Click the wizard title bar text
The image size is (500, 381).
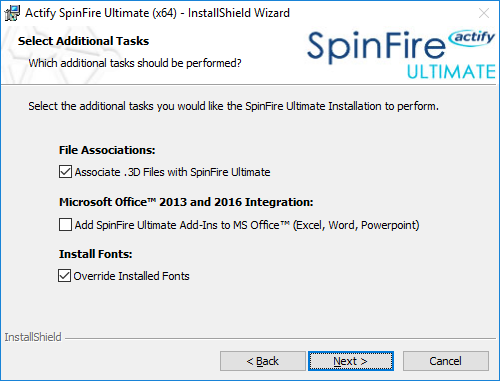coord(157,13)
